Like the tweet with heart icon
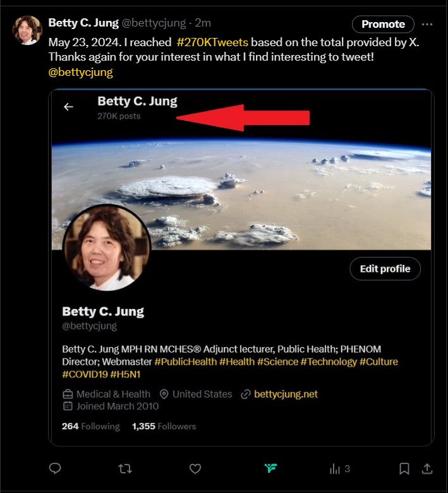Viewport: 448px width, 493px height. pyautogui.click(x=195, y=468)
